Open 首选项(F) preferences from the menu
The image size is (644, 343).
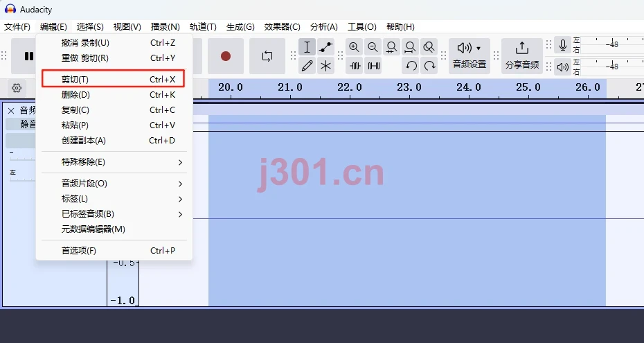pos(114,251)
